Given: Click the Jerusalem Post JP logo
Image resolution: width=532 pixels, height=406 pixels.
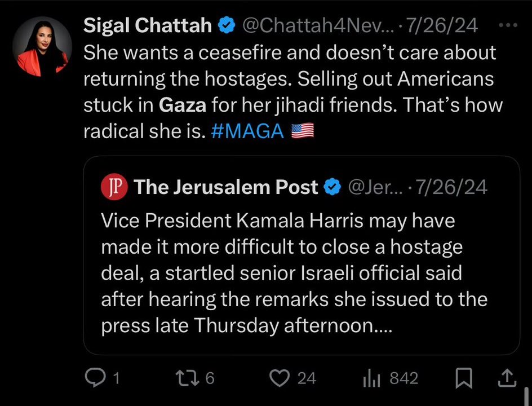Looking at the screenshot, I should click(114, 187).
